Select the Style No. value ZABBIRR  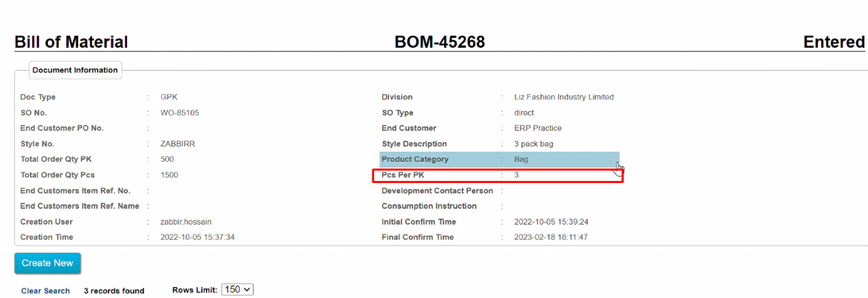pyautogui.click(x=177, y=144)
